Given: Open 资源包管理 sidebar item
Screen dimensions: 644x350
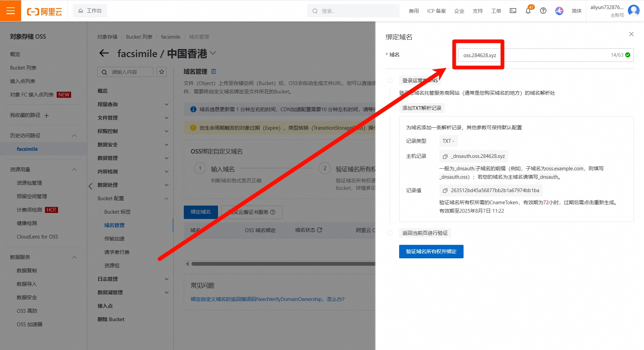Looking at the screenshot, I should 29,183.
